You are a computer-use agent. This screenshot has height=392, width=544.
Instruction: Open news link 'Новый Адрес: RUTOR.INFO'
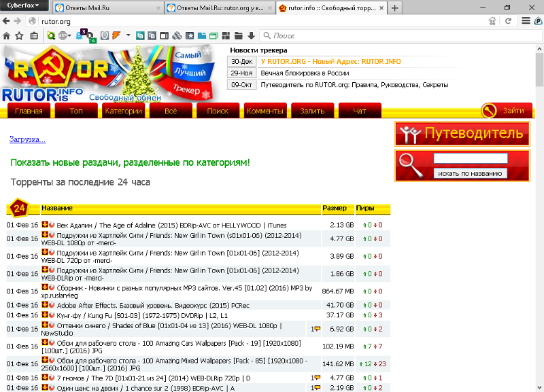coord(330,61)
